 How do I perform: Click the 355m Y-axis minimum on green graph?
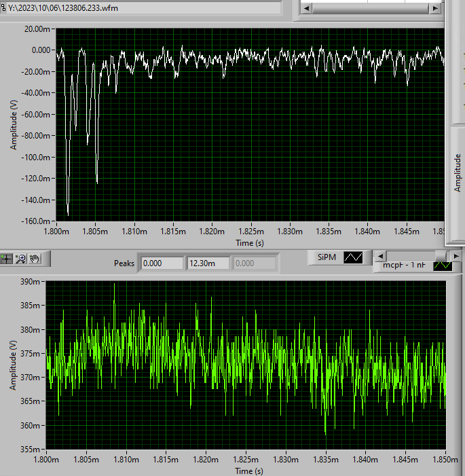pos(30,449)
